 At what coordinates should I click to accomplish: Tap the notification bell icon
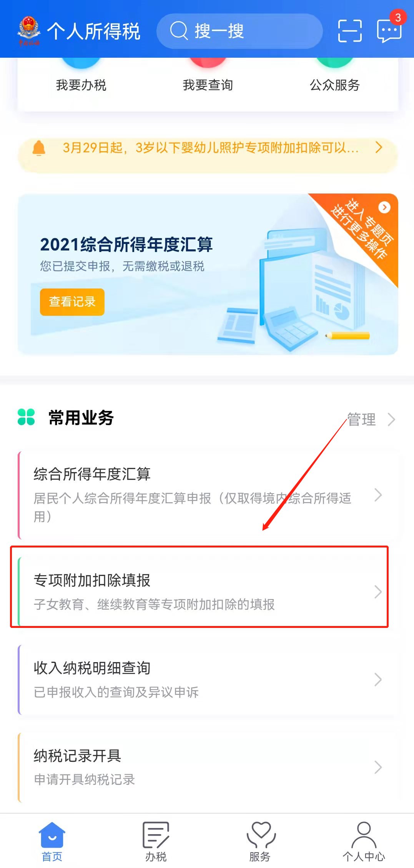click(x=39, y=148)
